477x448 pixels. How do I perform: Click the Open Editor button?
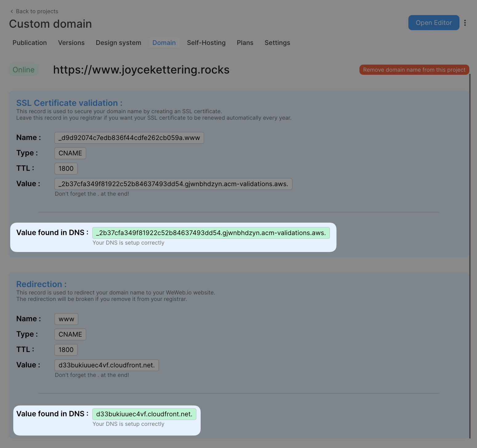(434, 22)
